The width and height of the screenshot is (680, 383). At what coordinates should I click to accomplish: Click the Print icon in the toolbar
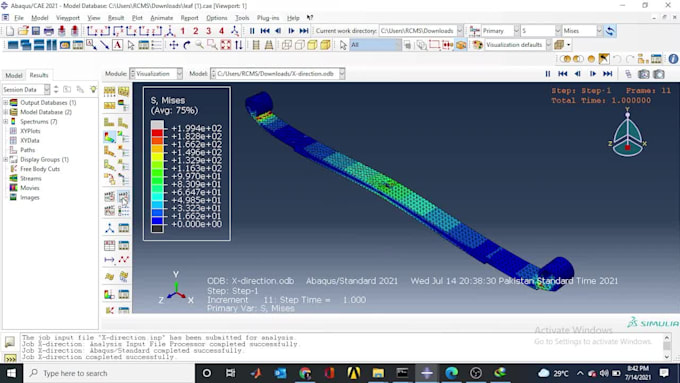click(49, 31)
